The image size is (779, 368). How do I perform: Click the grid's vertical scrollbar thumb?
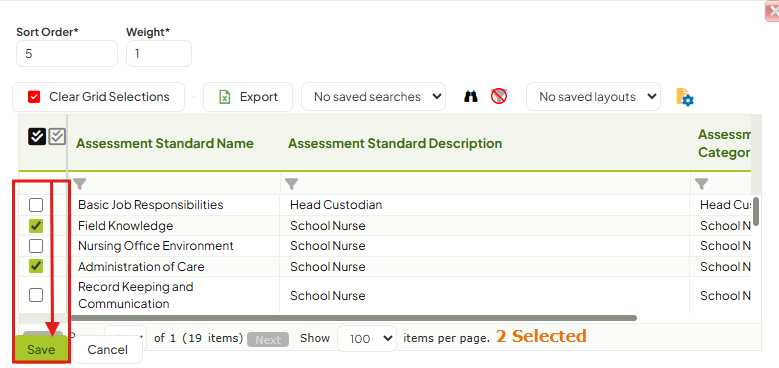point(756,211)
